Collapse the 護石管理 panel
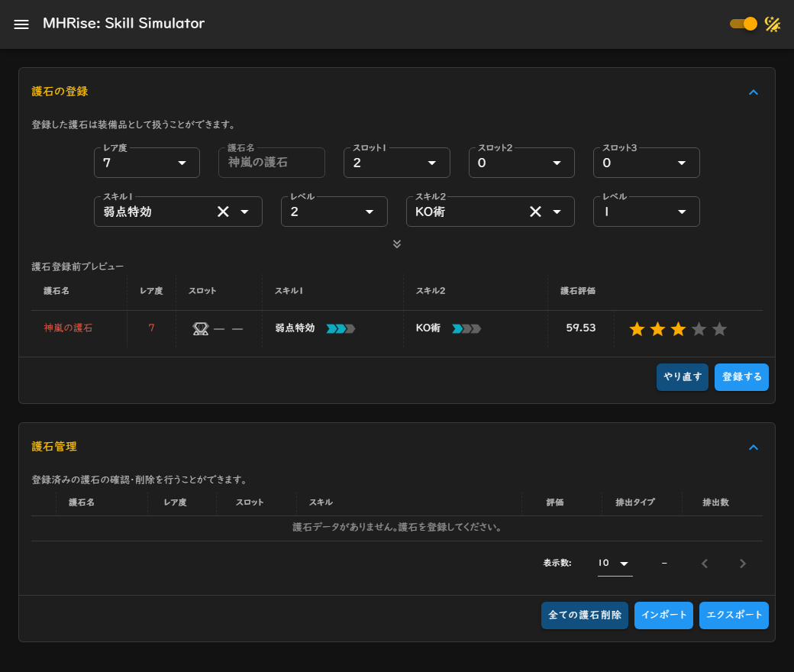794x672 pixels. (754, 447)
